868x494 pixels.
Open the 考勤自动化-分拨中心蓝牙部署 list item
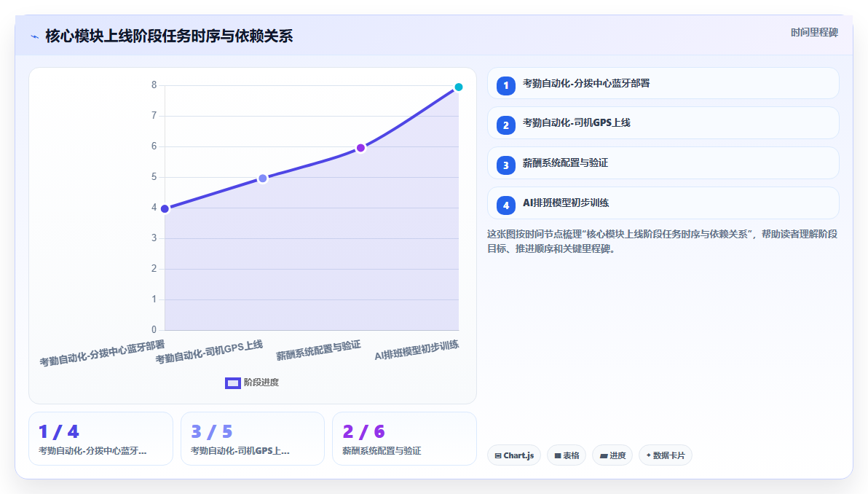coord(663,84)
